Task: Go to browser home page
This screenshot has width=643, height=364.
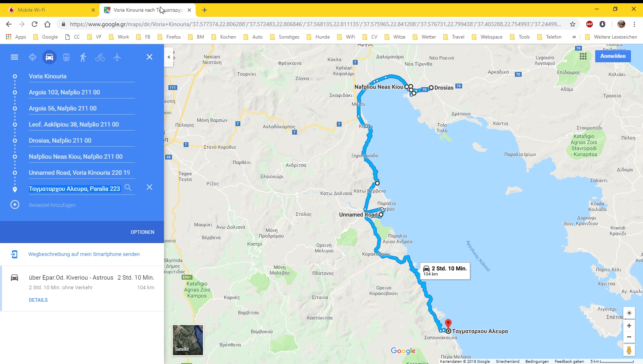Action: tap(47, 24)
